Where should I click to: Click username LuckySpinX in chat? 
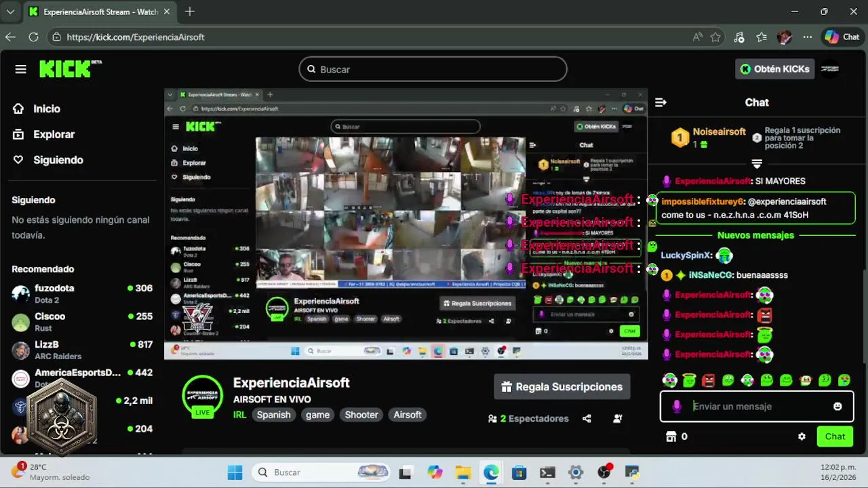(686, 256)
